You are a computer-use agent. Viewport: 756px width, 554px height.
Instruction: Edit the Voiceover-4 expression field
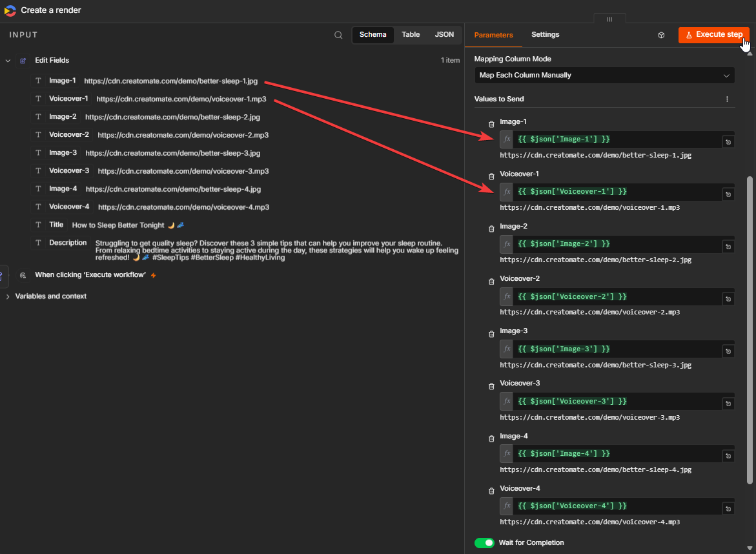click(x=617, y=506)
